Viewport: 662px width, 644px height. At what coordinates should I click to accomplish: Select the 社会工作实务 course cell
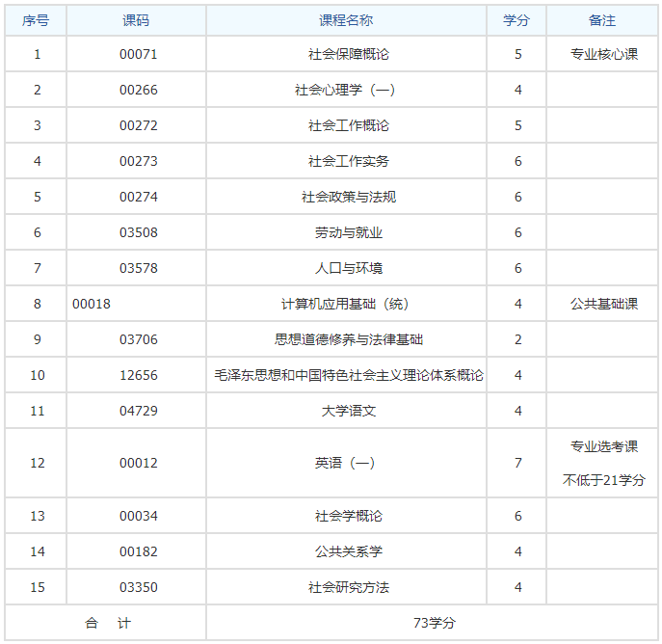point(348,161)
